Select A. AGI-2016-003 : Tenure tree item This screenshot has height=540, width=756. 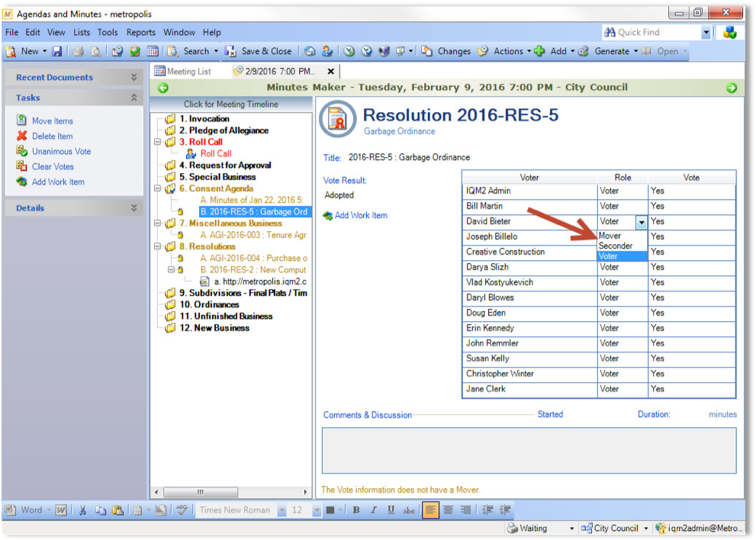tap(253, 235)
